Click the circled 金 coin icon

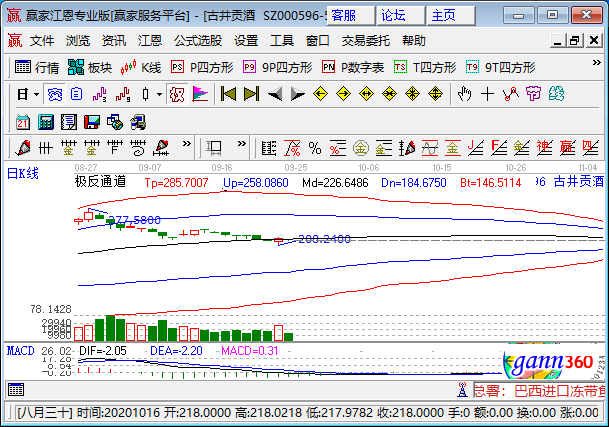[x=361, y=148]
